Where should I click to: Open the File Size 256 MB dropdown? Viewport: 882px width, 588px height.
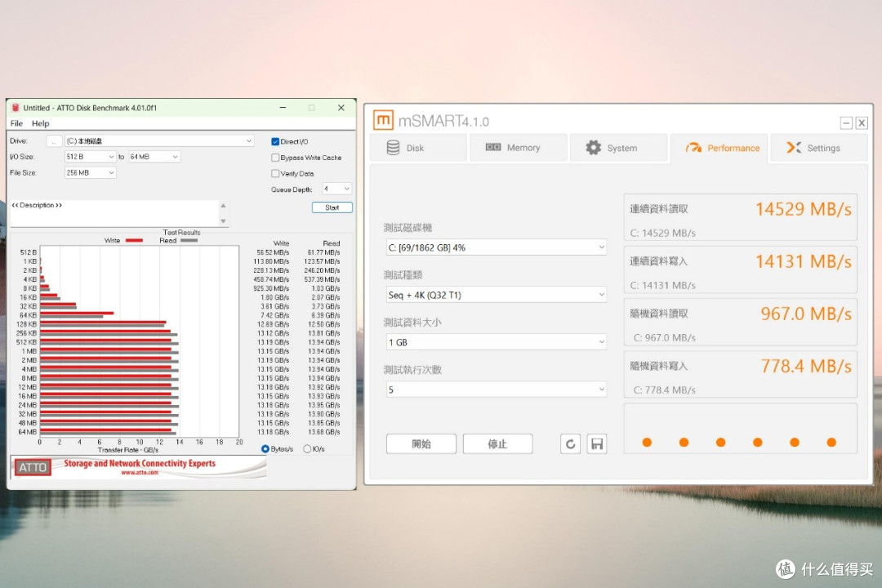[90, 173]
